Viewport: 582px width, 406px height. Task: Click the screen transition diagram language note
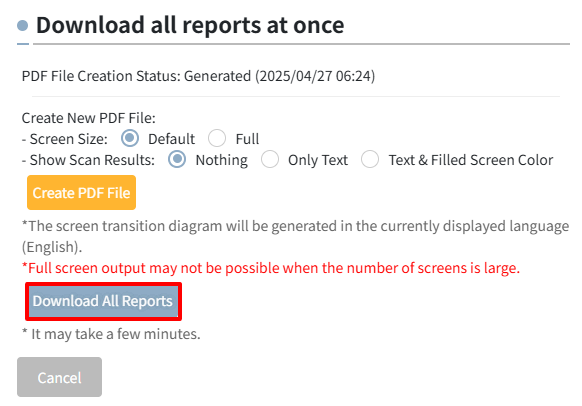pos(295,236)
